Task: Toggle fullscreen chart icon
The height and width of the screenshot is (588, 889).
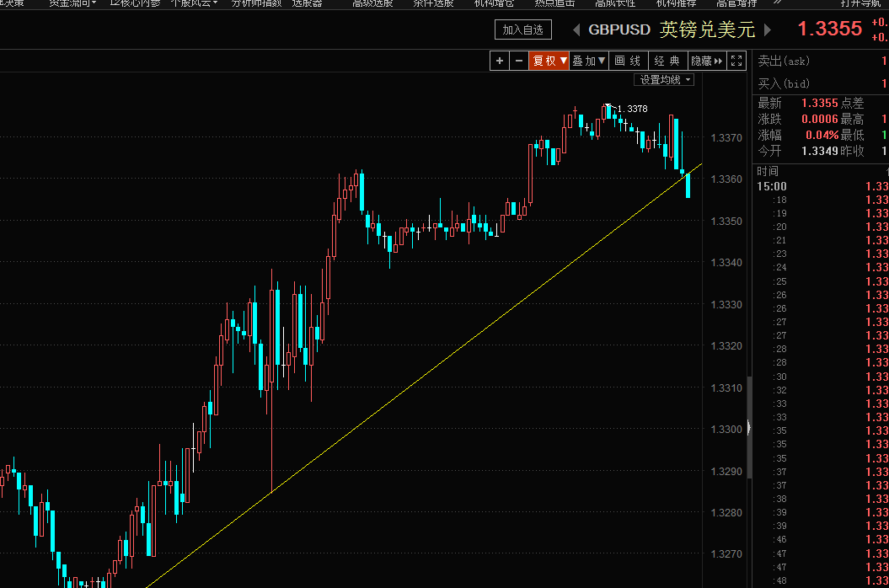Action: (736, 61)
